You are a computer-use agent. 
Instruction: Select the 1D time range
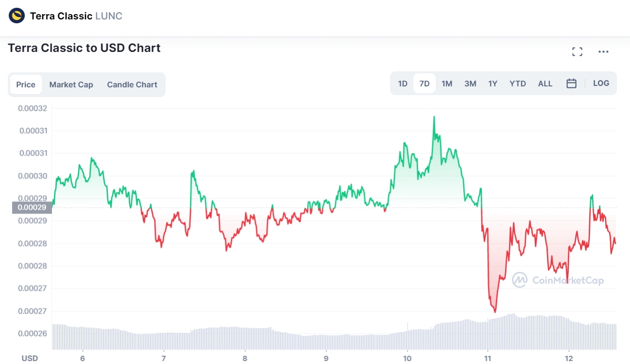pos(403,83)
